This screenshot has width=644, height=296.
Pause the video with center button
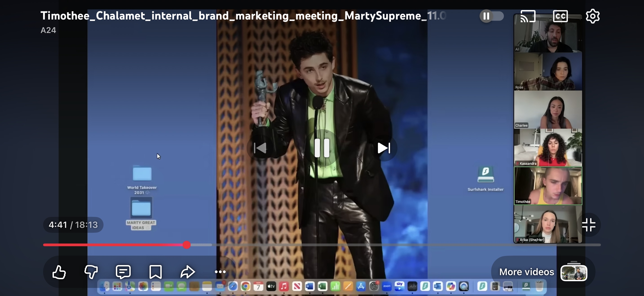pyautogui.click(x=322, y=148)
